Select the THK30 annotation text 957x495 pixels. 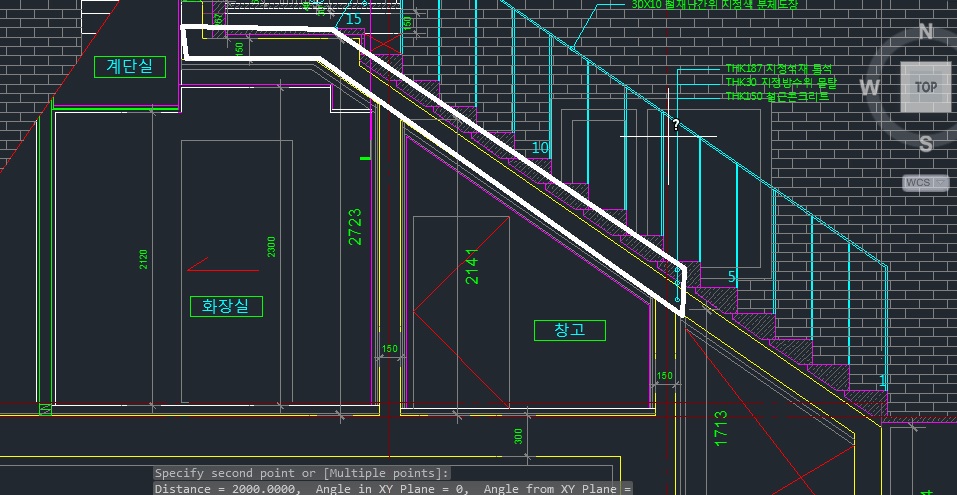[x=780, y=83]
